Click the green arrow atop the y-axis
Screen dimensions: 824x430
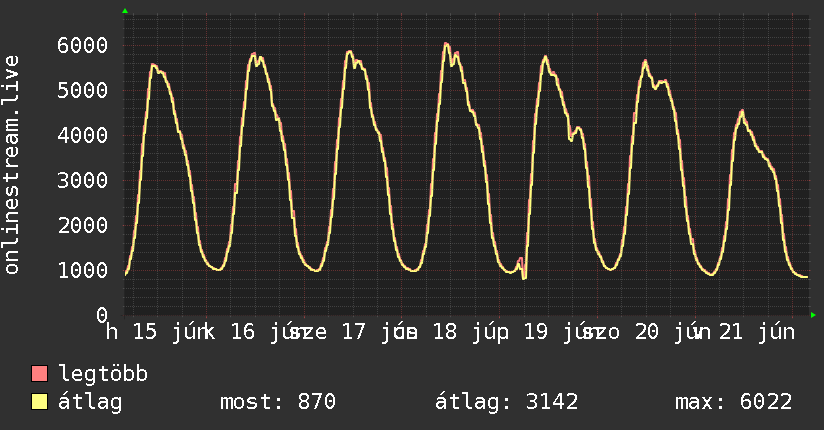(x=125, y=11)
